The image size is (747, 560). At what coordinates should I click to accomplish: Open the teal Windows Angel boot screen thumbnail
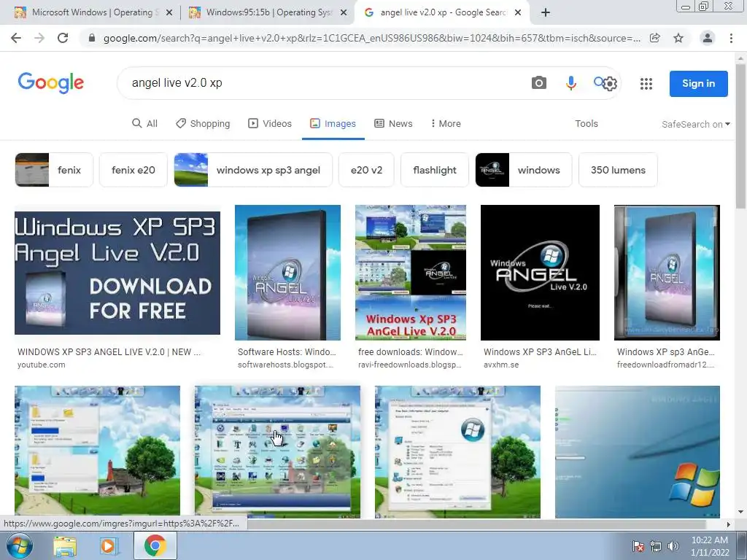(638, 451)
